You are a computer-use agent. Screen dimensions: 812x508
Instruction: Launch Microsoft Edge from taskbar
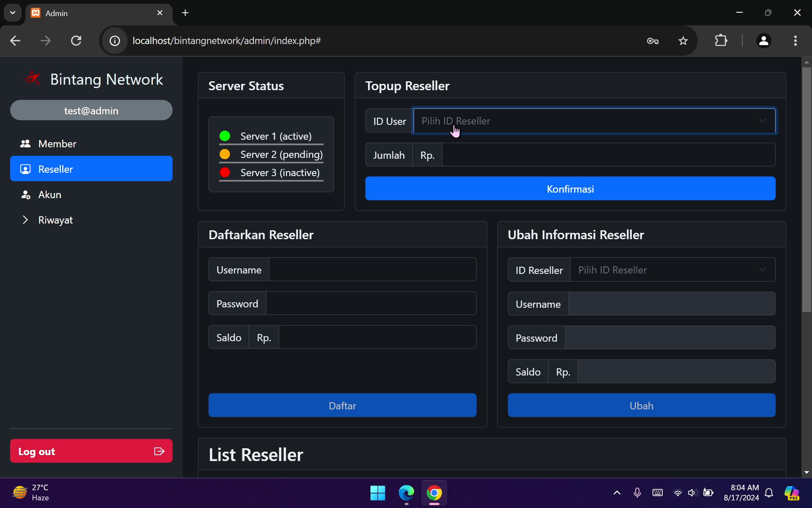406,493
